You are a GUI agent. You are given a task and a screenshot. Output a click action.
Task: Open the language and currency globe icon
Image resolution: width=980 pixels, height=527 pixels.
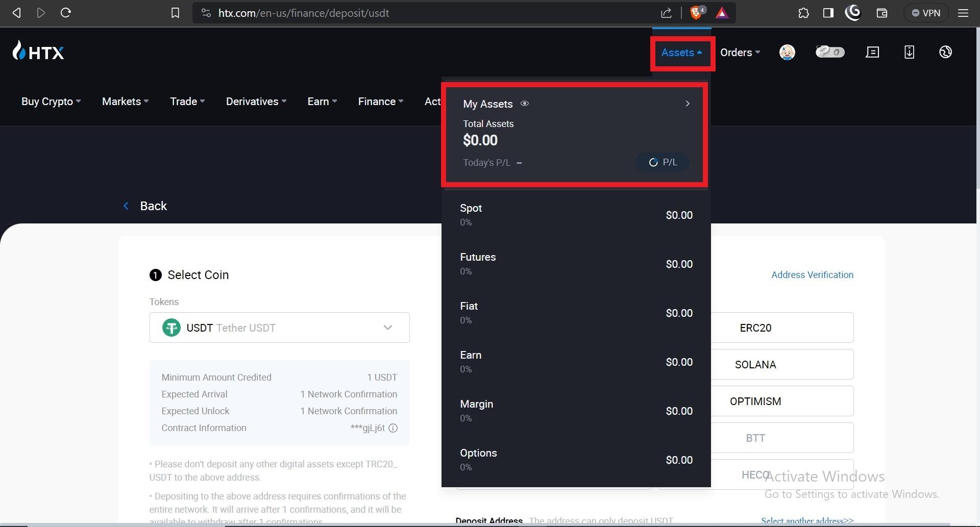945,52
